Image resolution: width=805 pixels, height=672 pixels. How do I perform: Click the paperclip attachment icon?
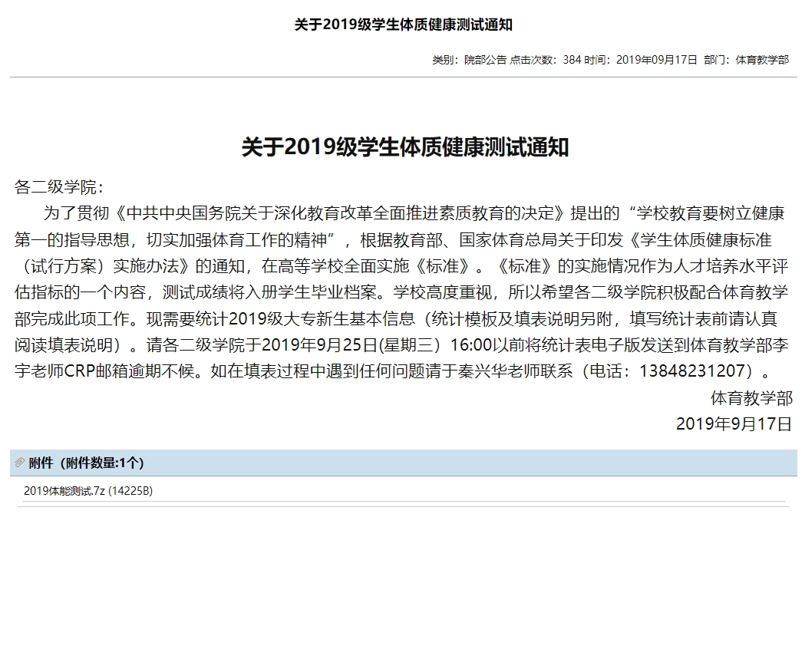tap(19, 463)
